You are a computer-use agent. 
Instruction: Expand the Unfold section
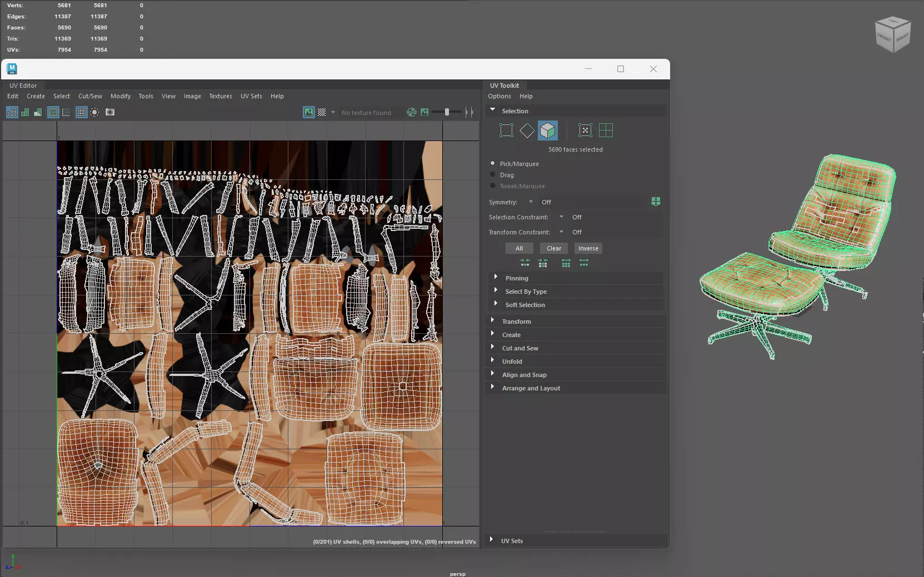click(492, 360)
